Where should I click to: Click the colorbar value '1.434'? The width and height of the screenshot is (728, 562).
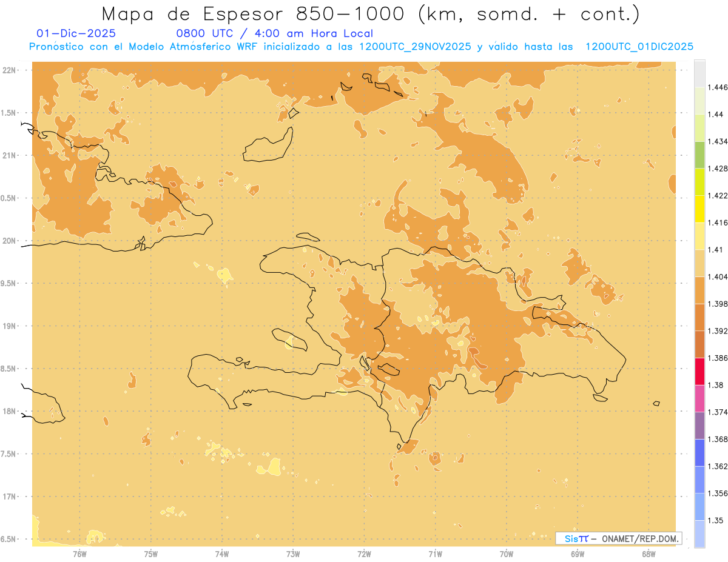pyautogui.click(x=718, y=141)
